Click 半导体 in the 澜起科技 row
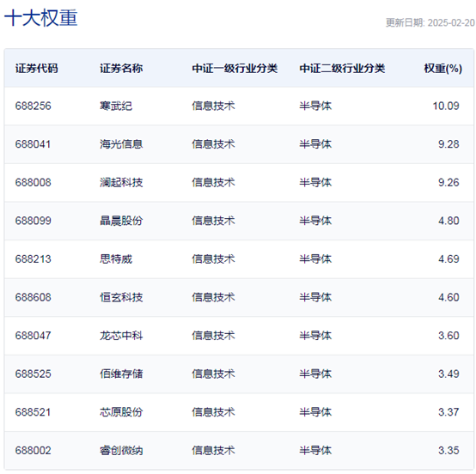 point(315,182)
